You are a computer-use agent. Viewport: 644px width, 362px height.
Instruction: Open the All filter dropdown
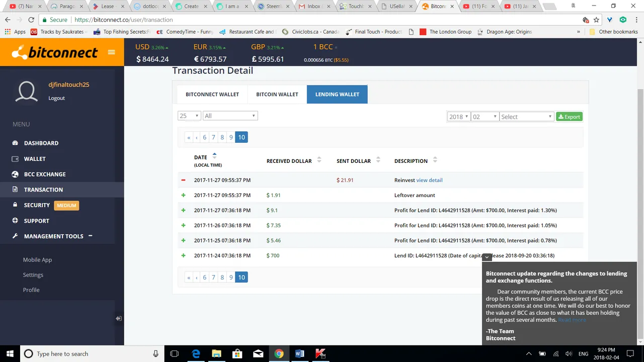coord(230,116)
